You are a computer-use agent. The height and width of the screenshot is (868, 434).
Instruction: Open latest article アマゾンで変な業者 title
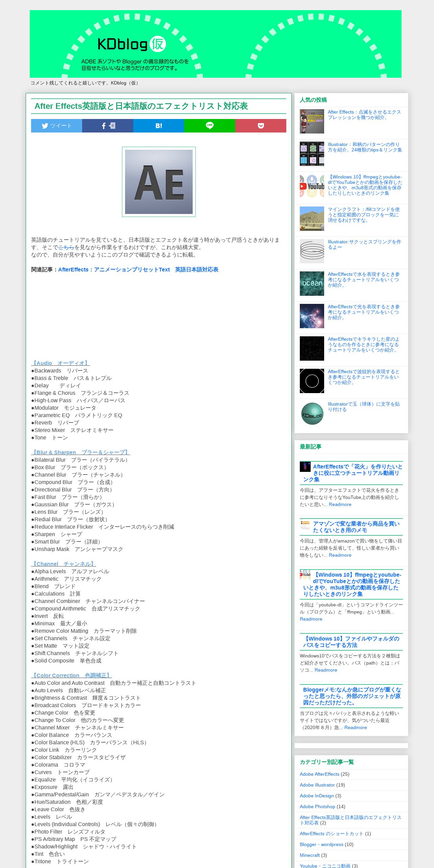[356, 527]
